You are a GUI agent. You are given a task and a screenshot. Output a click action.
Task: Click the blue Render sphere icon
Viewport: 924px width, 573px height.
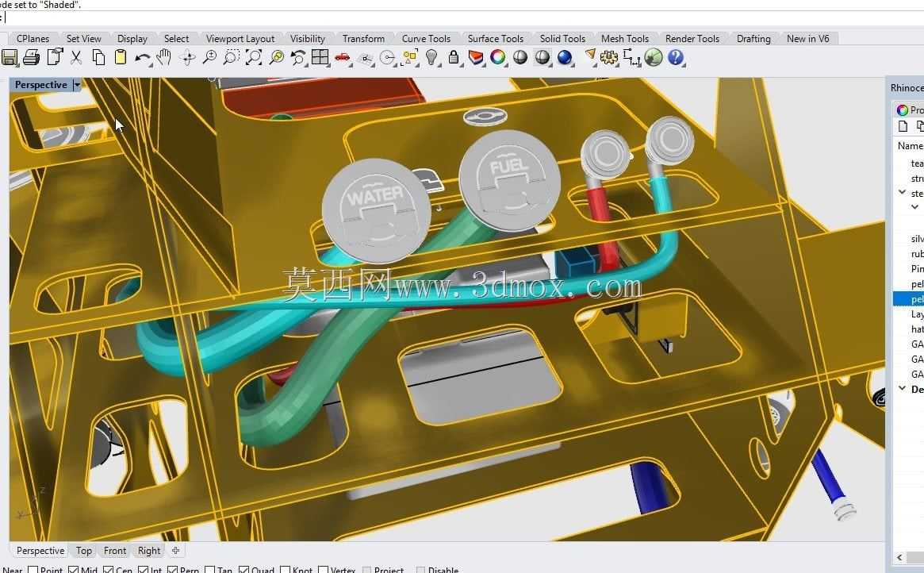565,57
